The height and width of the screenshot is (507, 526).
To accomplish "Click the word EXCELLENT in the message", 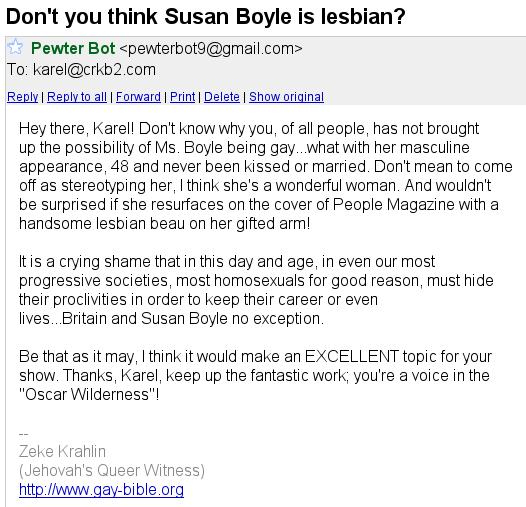I will click(352, 356).
